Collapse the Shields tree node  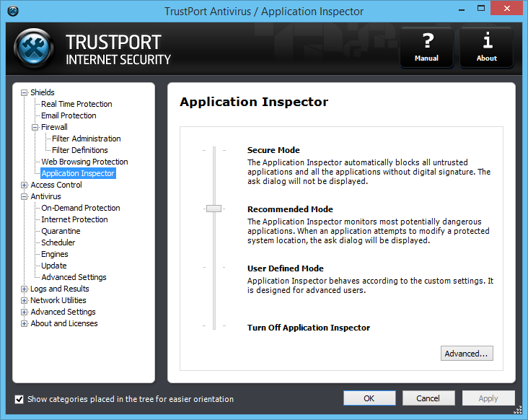25,92
